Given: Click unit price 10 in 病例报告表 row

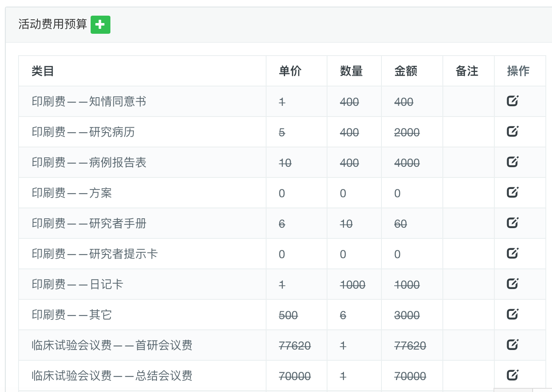Looking at the screenshot, I should (285, 163).
